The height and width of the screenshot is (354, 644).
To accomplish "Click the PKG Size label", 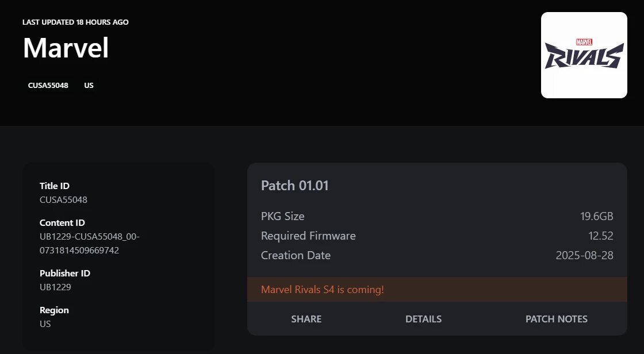I will [x=282, y=217].
